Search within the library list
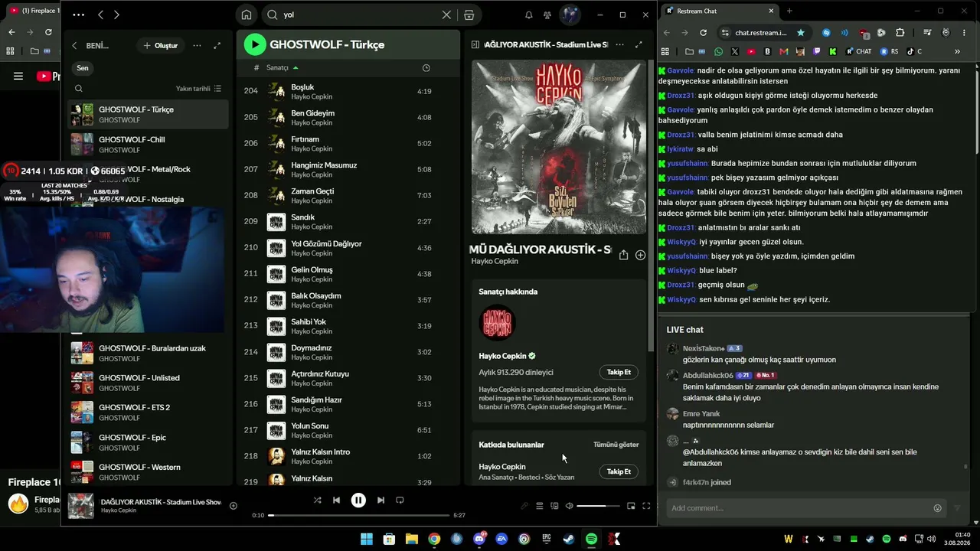Screen dimensions: 980x551 pos(79,89)
